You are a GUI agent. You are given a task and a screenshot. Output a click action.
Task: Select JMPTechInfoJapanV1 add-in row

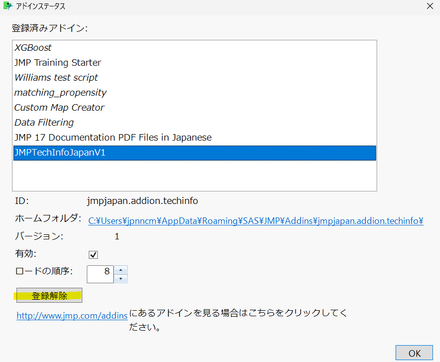195,153
